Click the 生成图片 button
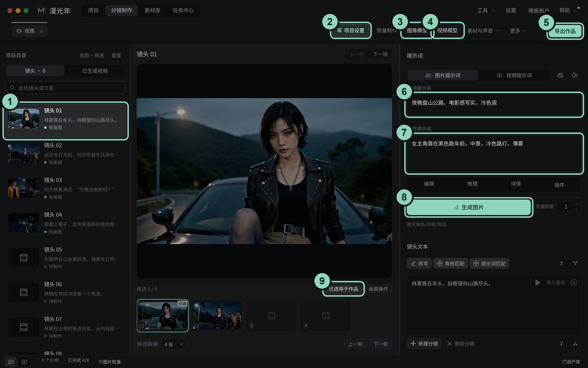The image size is (588, 368). point(469,207)
